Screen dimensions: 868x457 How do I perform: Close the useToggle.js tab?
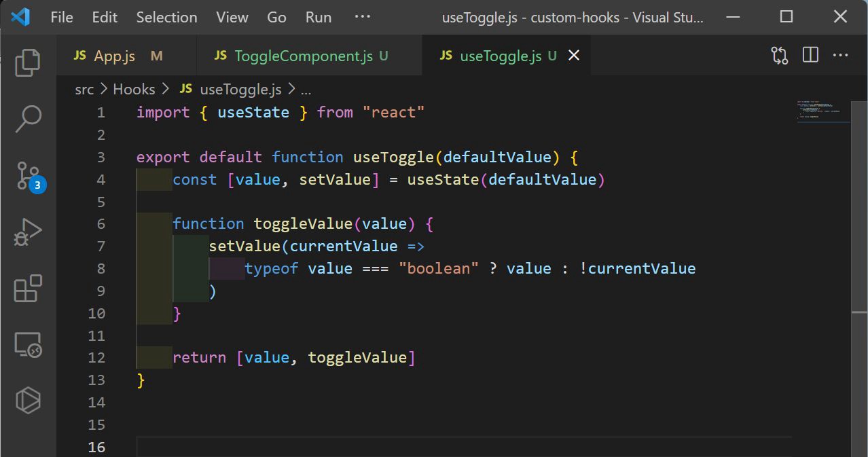coord(574,56)
